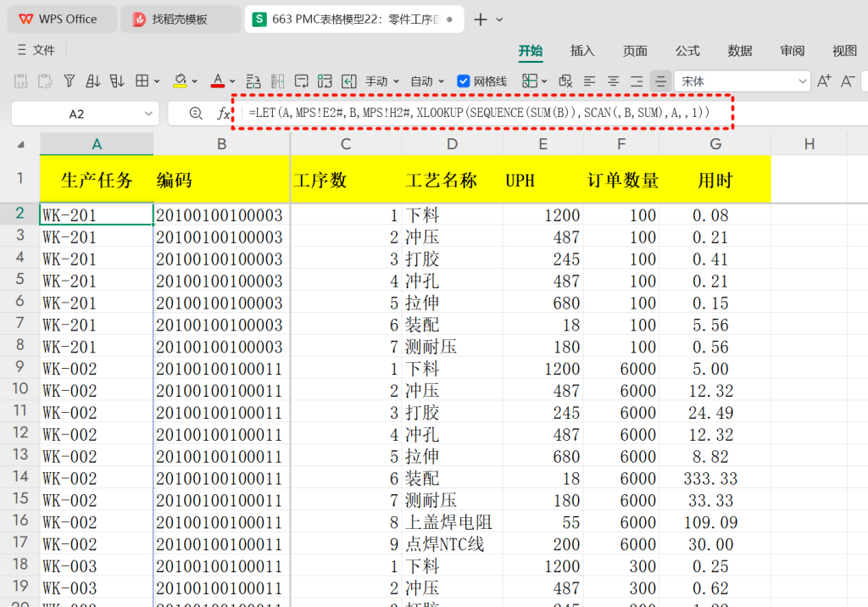The width and height of the screenshot is (868, 607).
Task: Click the greyed column width icon
Action: click(277, 81)
